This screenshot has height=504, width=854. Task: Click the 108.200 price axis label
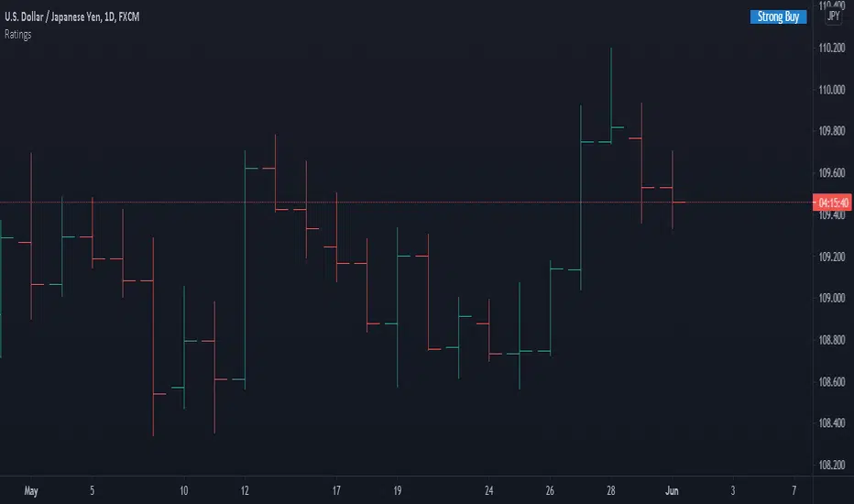[x=832, y=465]
